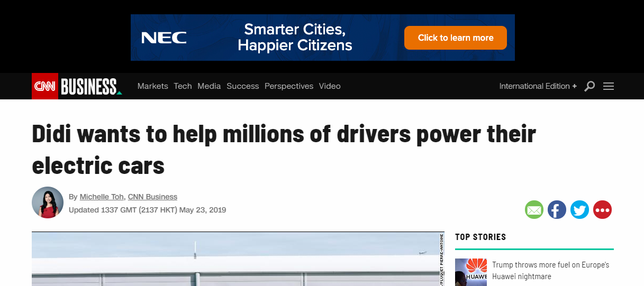Open the CNN Business byline link
Viewport: 644px width, 286px height.
152,197
